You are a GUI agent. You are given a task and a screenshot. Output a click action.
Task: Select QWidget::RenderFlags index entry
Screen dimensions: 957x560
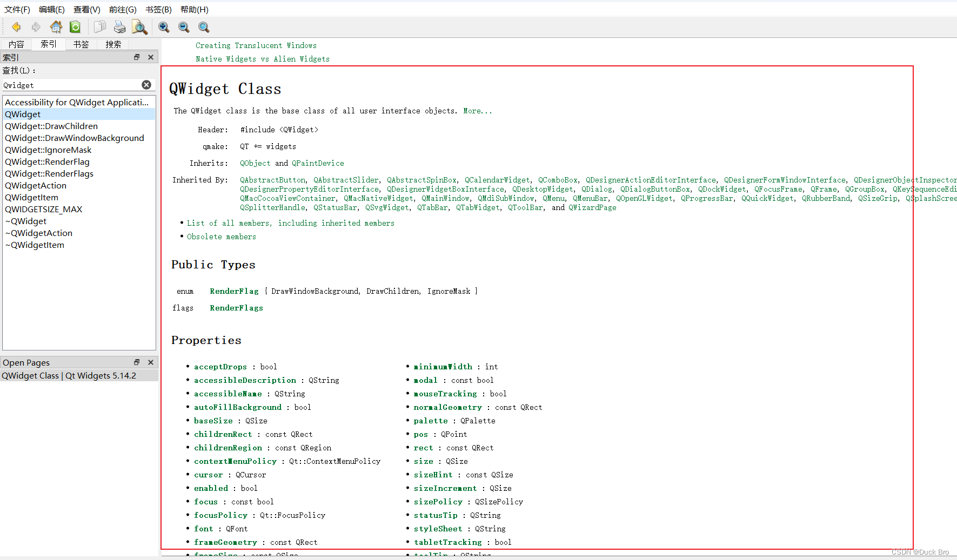point(79,173)
